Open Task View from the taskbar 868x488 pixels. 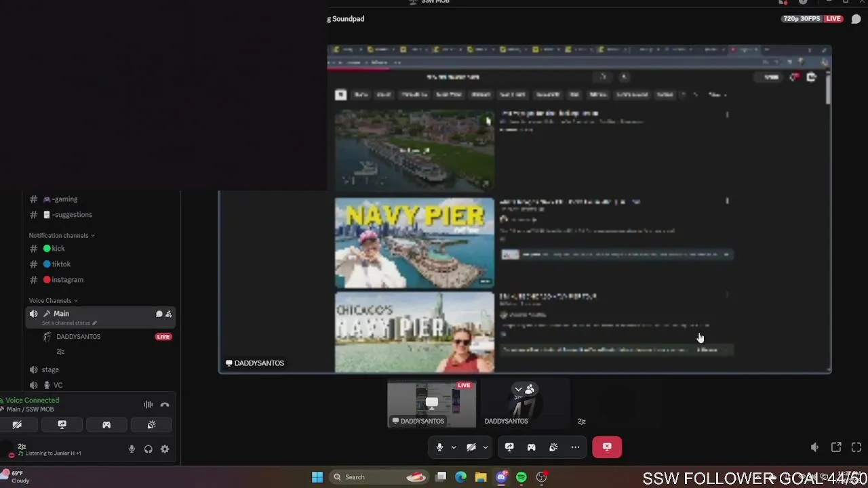441,477
